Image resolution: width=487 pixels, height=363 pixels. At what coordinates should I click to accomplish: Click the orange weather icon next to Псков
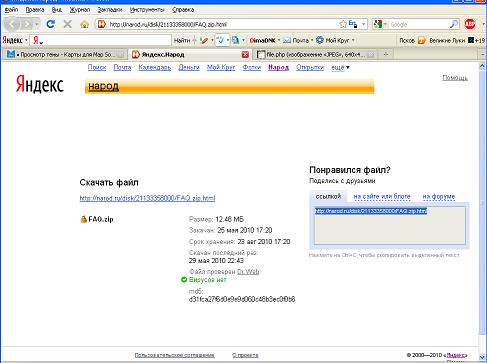422,40
